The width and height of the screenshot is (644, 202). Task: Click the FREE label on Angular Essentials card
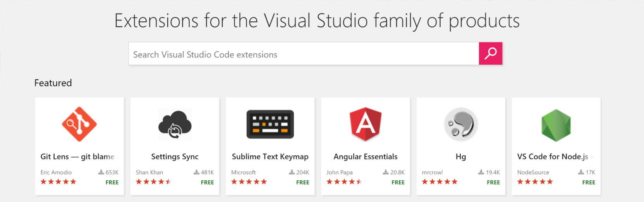[x=398, y=182]
